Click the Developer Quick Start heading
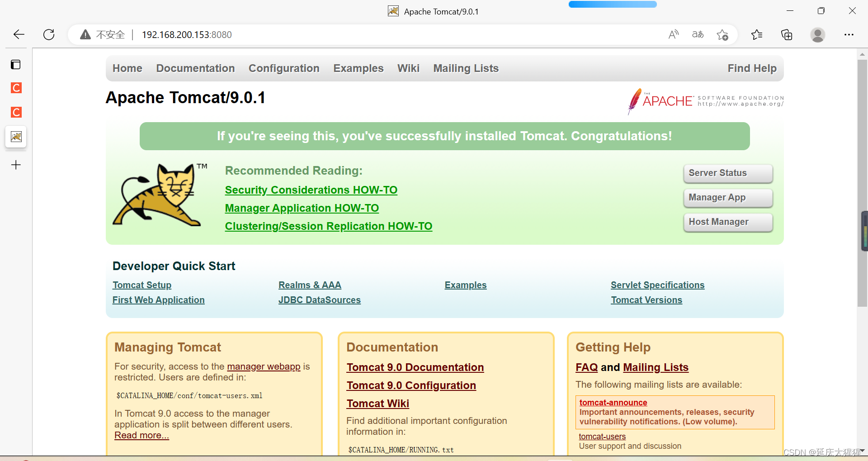Image resolution: width=868 pixels, height=461 pixels. point(174,266)
